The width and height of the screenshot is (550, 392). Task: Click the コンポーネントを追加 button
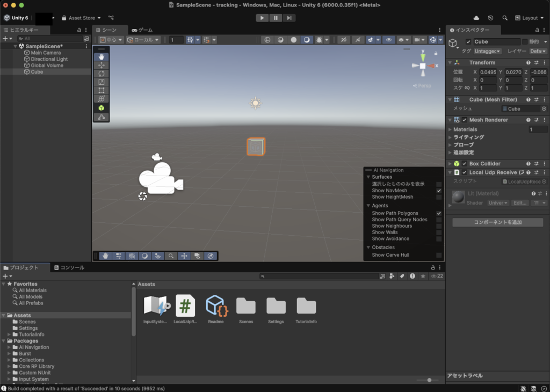pos(497,222)
